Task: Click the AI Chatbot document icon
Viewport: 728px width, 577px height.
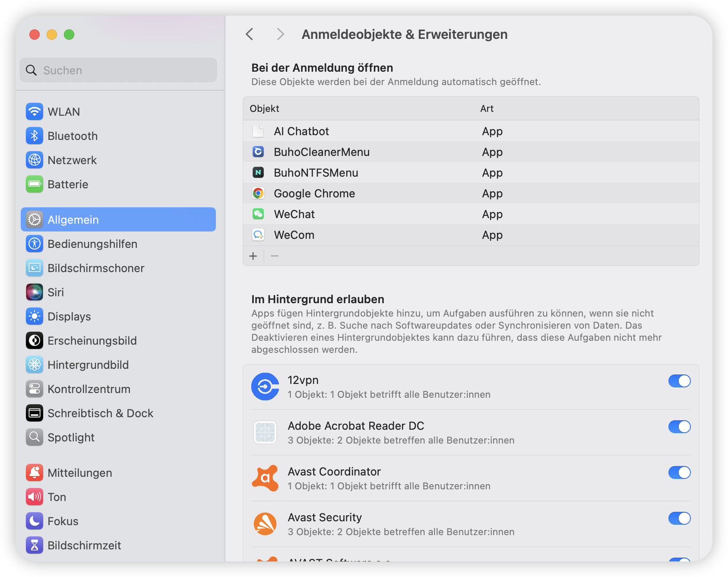Action: pyautogui.click(x=258, y=131)
